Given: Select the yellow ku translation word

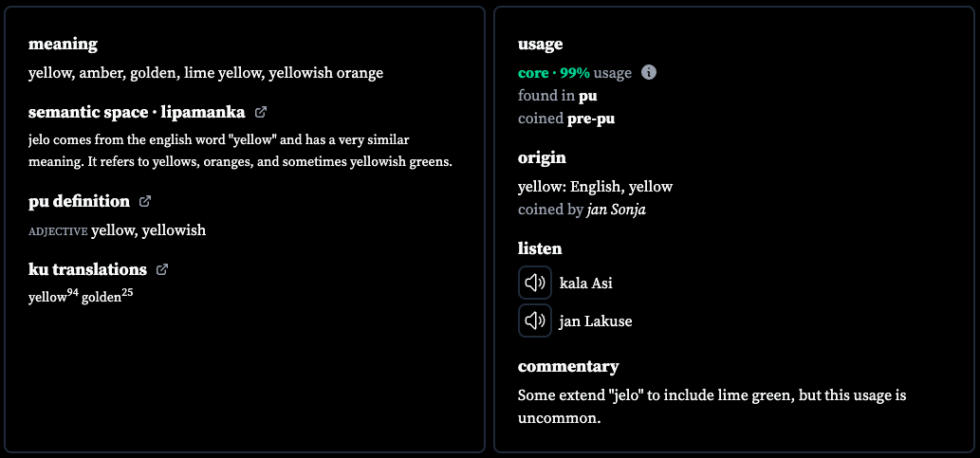Looking at the screenshot, I should pos(53,296).
